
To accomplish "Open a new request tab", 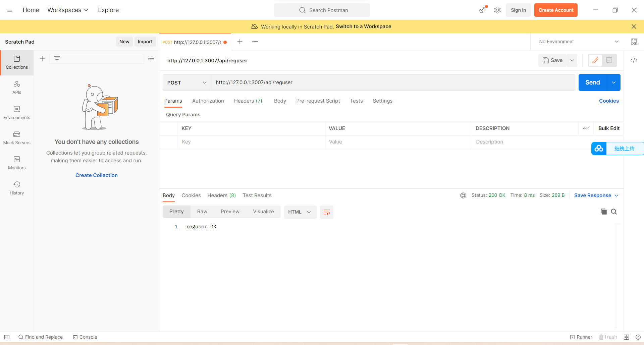I will [x=240, y=42].
